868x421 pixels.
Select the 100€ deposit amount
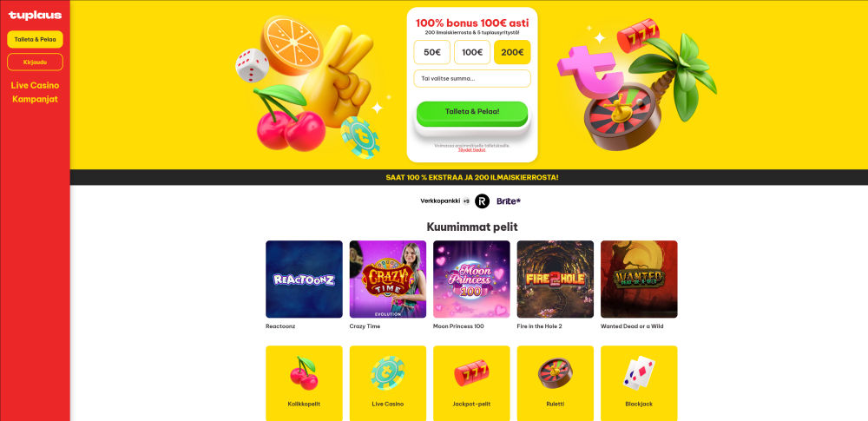(472, 52)
